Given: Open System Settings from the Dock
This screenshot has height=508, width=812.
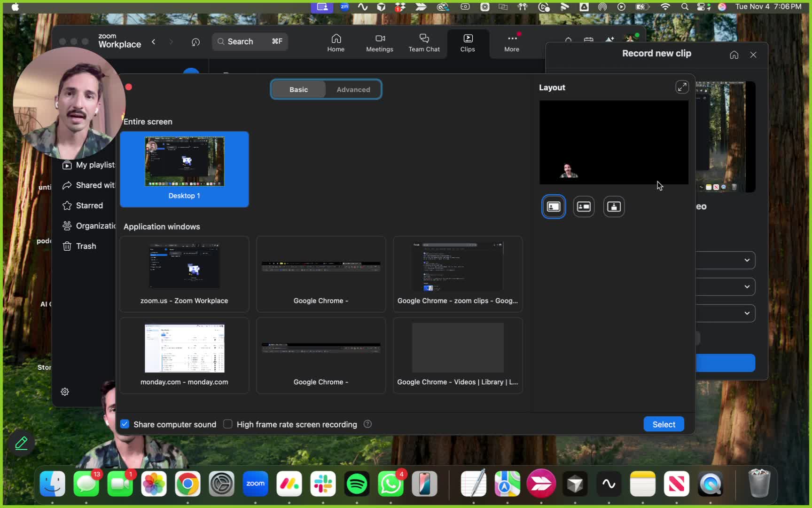Looking at the screenshot, I should 221,484.
